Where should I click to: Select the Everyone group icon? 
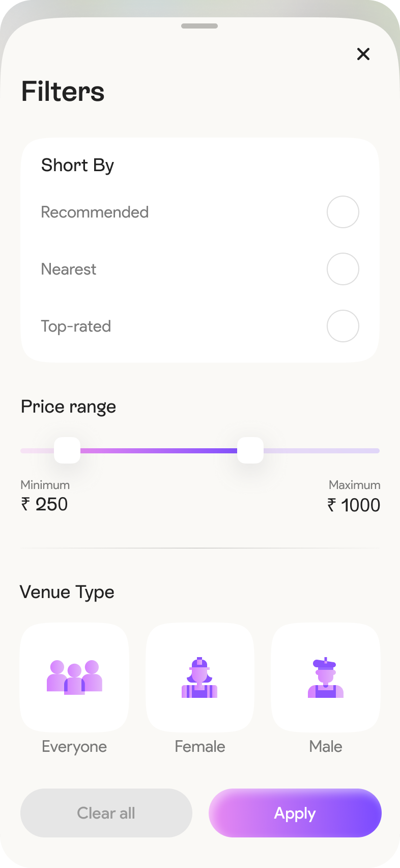pyautogui.click(x=74, y=677)
